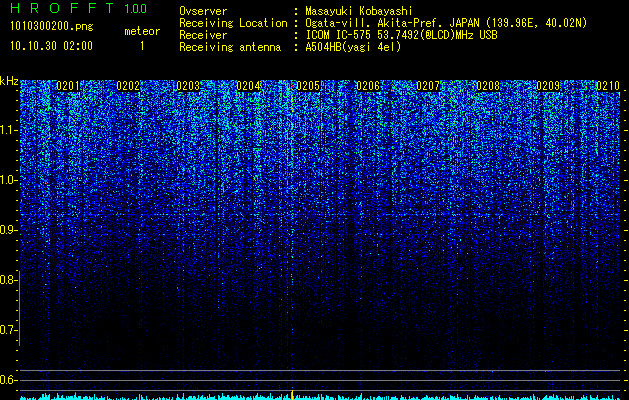Click the 1.1 frequency axis label

(x=8, y=130)
